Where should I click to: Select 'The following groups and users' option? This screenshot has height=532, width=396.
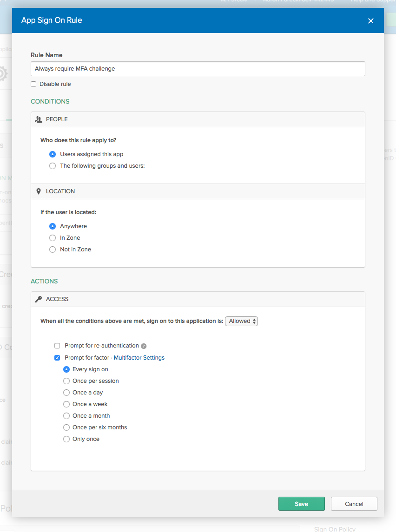[53, 166]
